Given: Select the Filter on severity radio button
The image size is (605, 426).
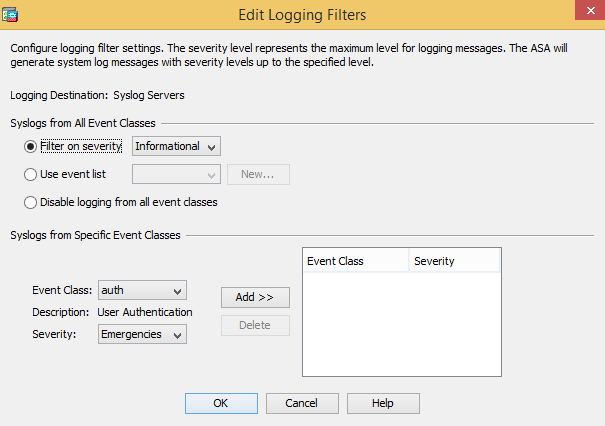Looking at the screenshot, I should [31, 147].
